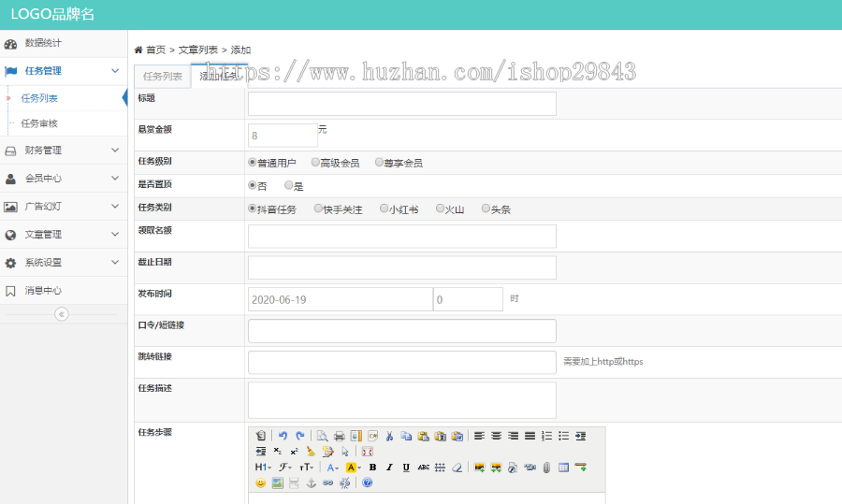Open 任务审核 in the sidebar
842x504 pixels.
(x=39, y=123)
